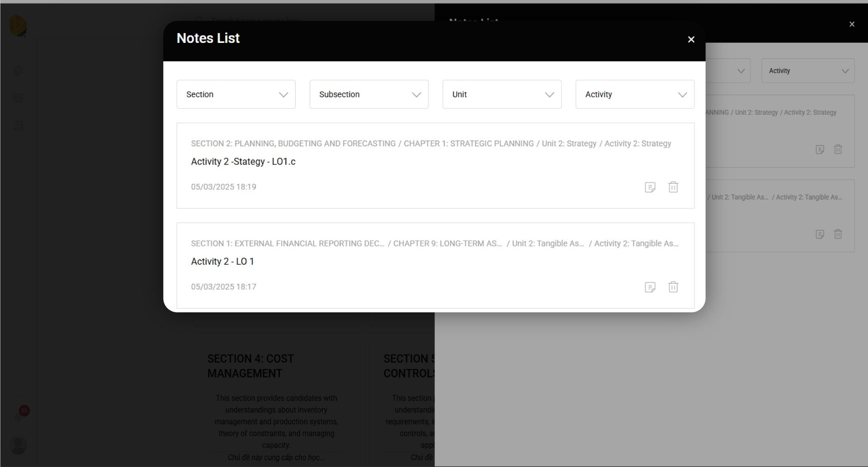The width and height of the screenshot is (868, 467).
Task: Open the Unit filter dropdown
Action: click(502, 94)
